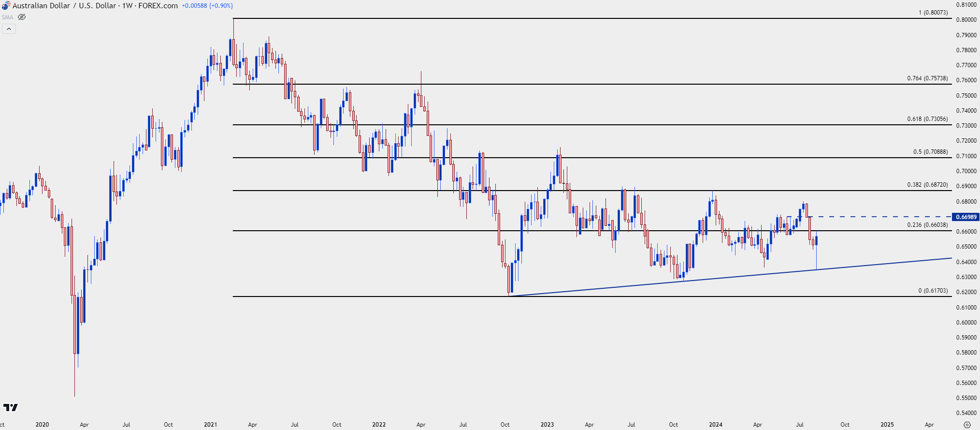Click the 0.60000 price axis label
The image size is (980, 430).
point(966,323)
